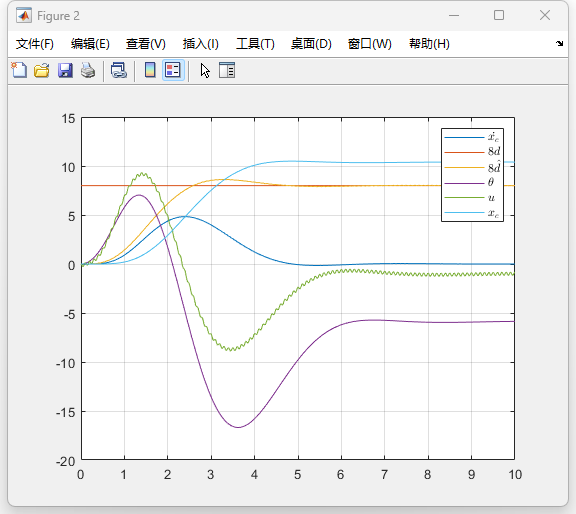Print the figure with the printer icon

[88, 70]
